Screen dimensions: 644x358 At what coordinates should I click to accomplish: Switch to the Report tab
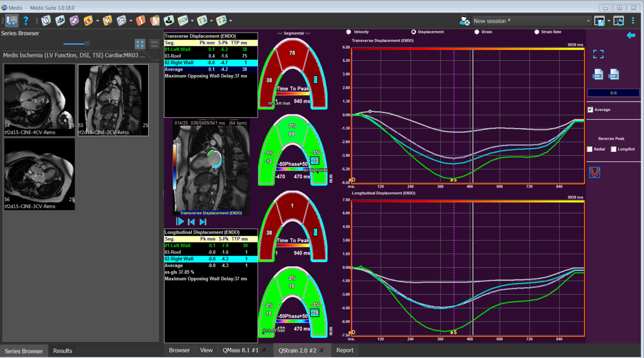345,350
